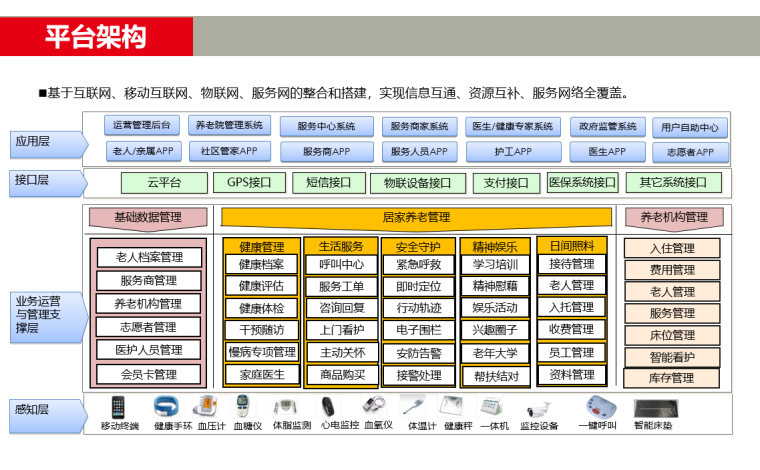Click the 移动终端 mobile phone icon
The width and height of the screenshot is (760, 470).
click(118, 408)
